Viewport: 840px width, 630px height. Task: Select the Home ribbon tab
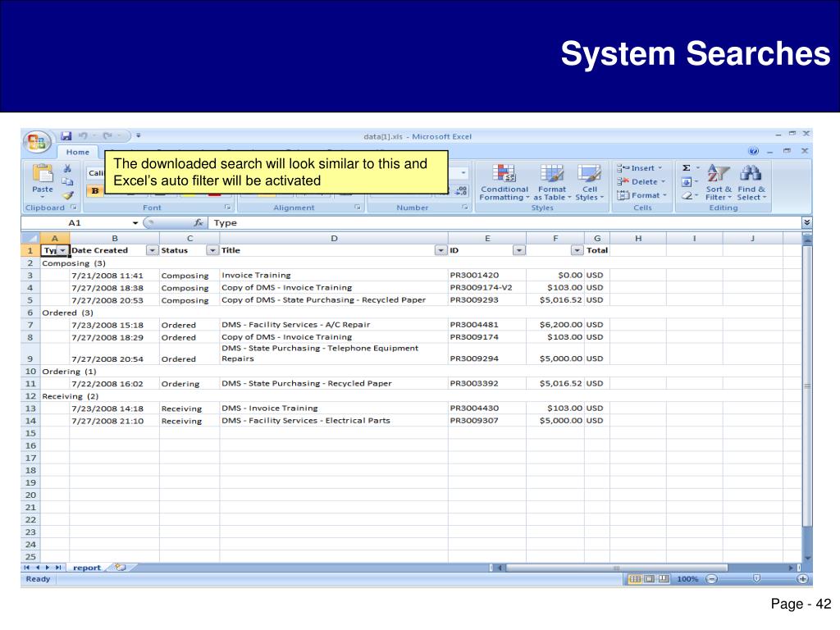(78, 152)
